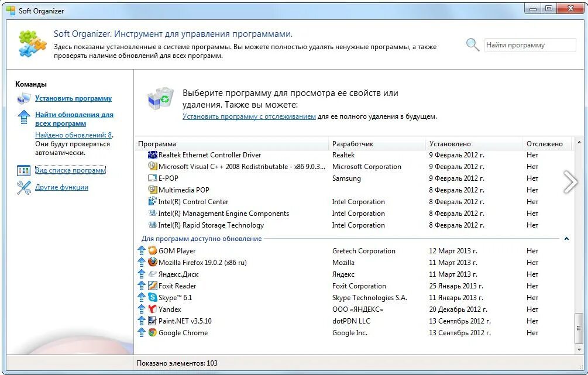The width and height of the screenshot is (588, 375).
Task: Click the update arrow beside Google Chrome
Action: 142,332
